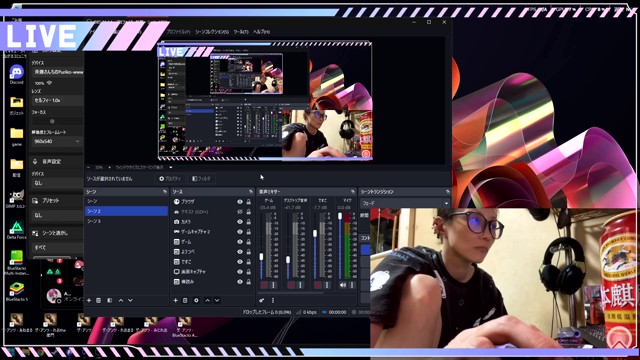640x360 pixels.
Task: Open the ゲーム mixer channel options menu
Action: 274,285
